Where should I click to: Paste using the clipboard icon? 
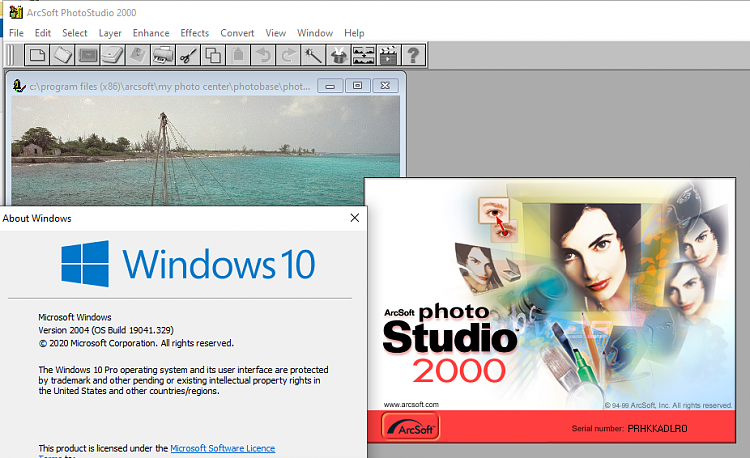pos(238,55)
